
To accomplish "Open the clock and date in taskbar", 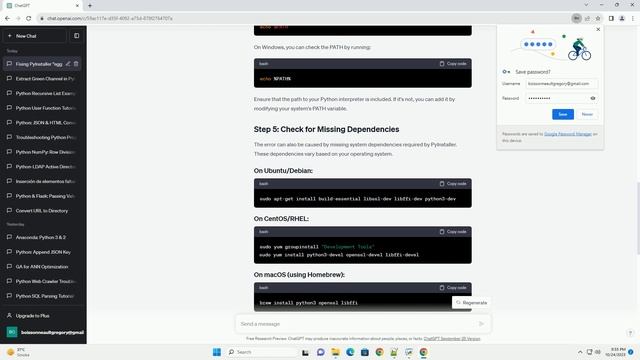I will tap(615, 352).
